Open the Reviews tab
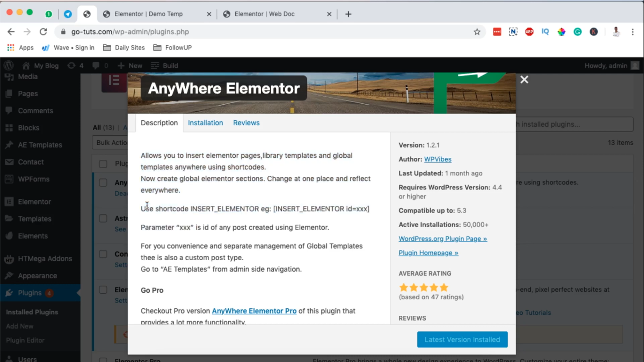The width and height of the screenshot is (644, 362). click(246, 123)
